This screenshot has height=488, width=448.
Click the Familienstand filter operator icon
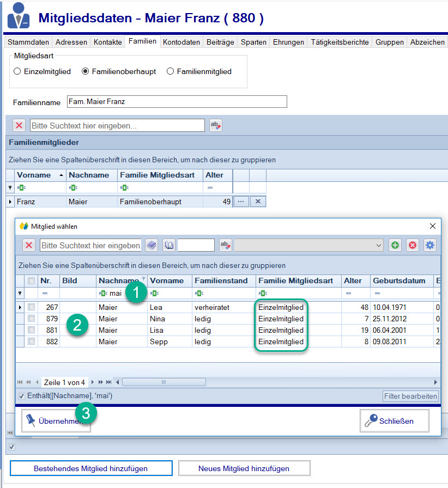tap(199, 293)
